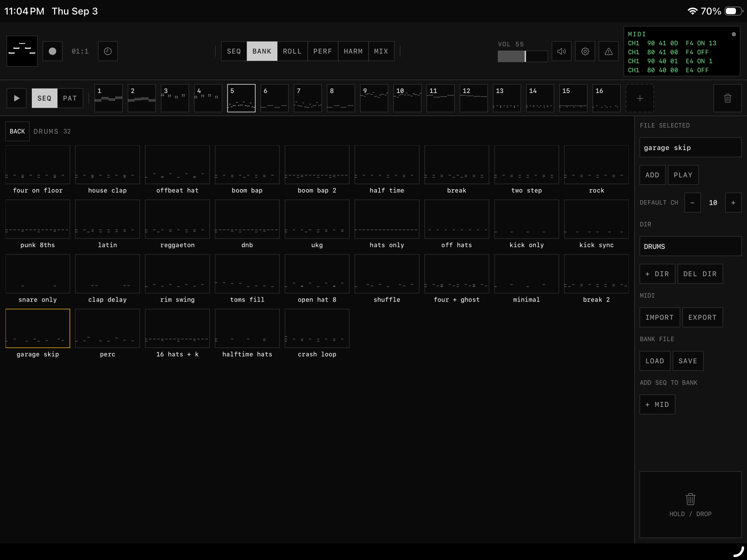Click the app logo icon

[22, 51]
